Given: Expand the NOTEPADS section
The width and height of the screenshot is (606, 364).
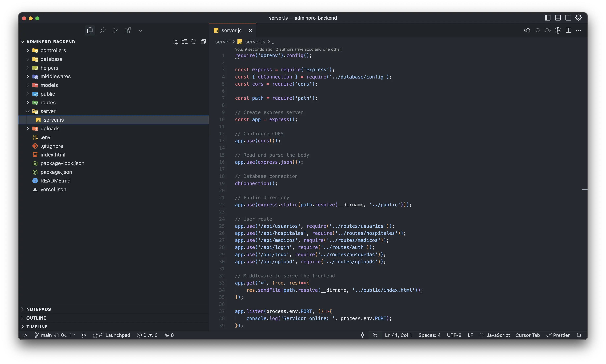Looking at the screenshot, I should (114, 309).
